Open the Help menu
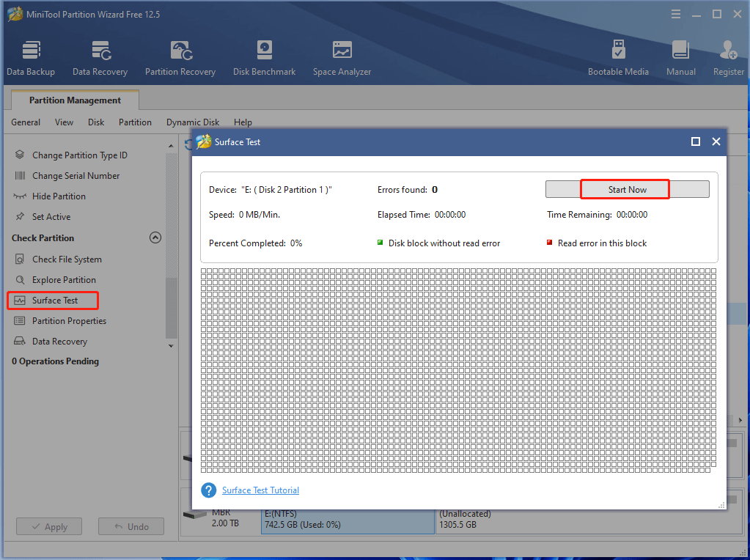Image resolution: width=750 pixels, height=560 pixels. pos(243,122)
